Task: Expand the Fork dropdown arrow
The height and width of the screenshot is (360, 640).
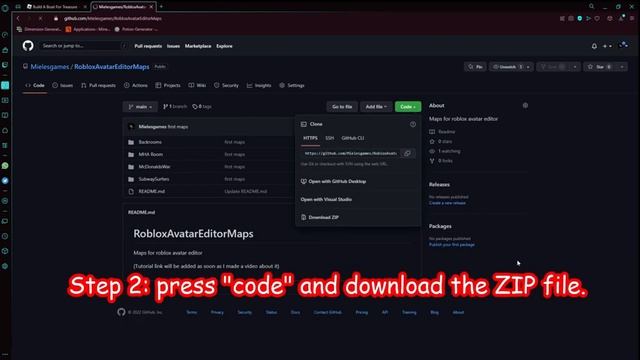Action: click(x=575, y=67)
